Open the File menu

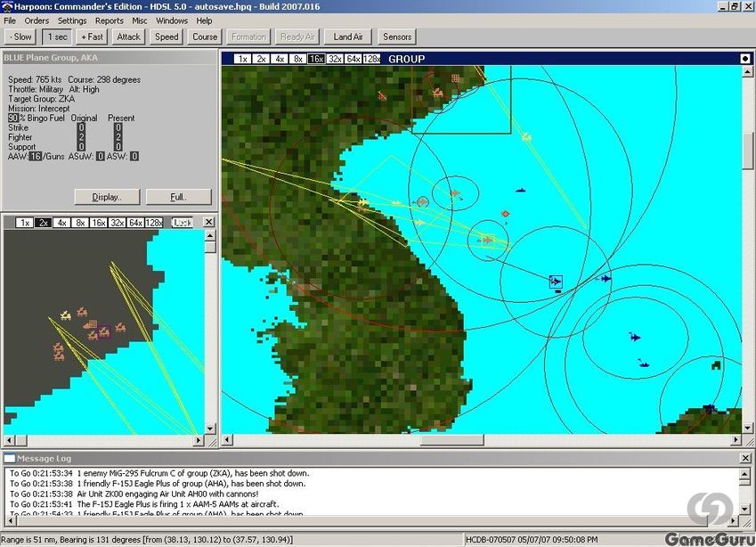[10, 20]
